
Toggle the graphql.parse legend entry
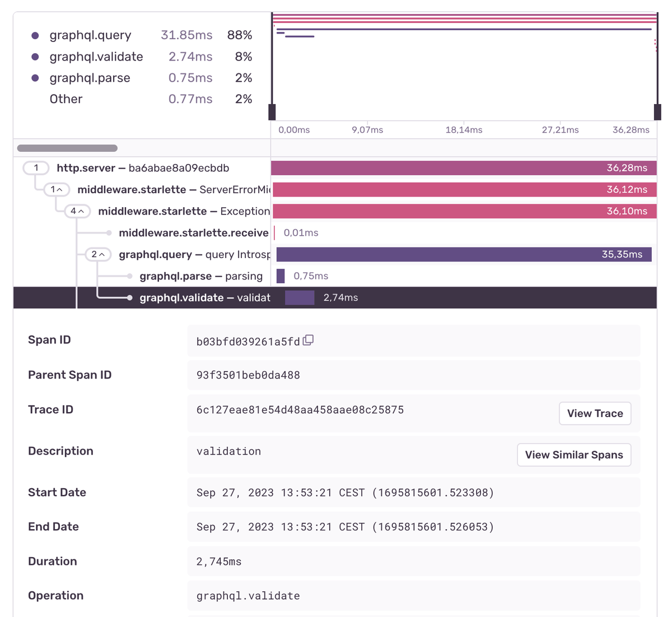90,78
